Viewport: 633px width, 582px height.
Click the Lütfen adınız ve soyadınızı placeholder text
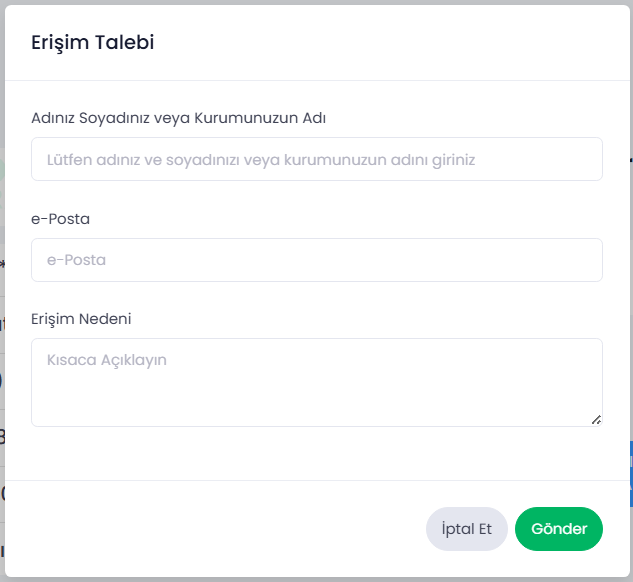coord(261,160)
